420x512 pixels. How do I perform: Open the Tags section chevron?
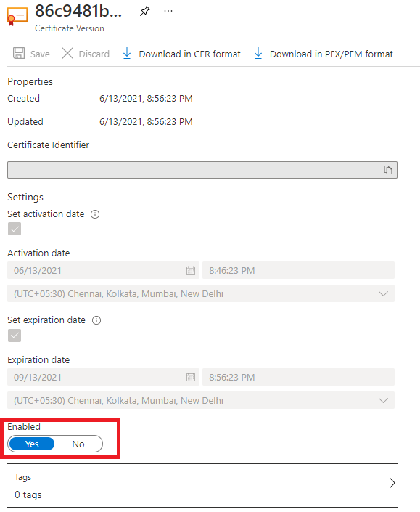392,483
